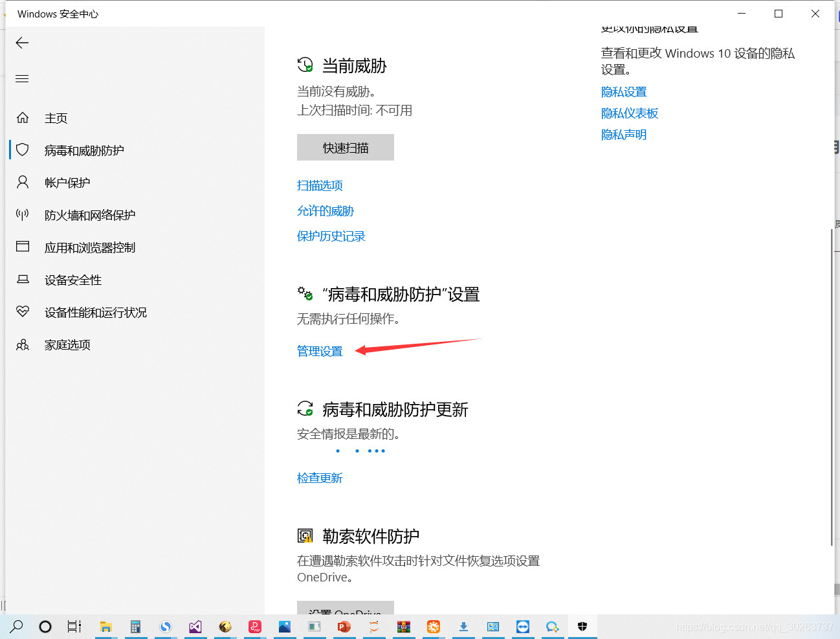The image size is (840, 639).
Task: Click the vertical scrollbar of the content pane
Action: pyautogui.click(x=832, y=387)
